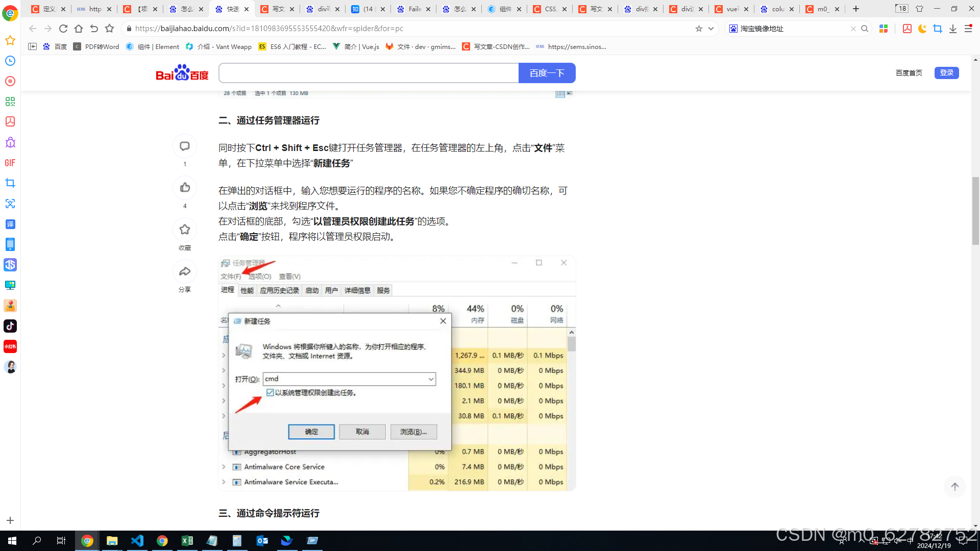Click the Baidu search input field
Image resolution: width=980 pixels, height=551 pixels.
coord(369,73)
